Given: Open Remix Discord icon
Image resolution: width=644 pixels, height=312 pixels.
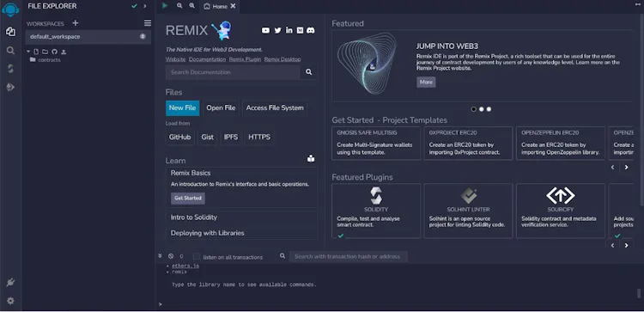Looking at the screenshot, I should 311,30.
